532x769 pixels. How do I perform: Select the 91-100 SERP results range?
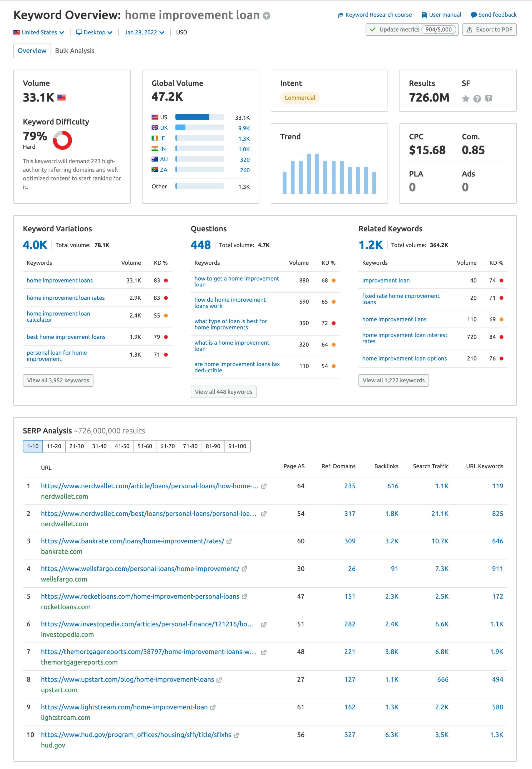tap(237, 446)
